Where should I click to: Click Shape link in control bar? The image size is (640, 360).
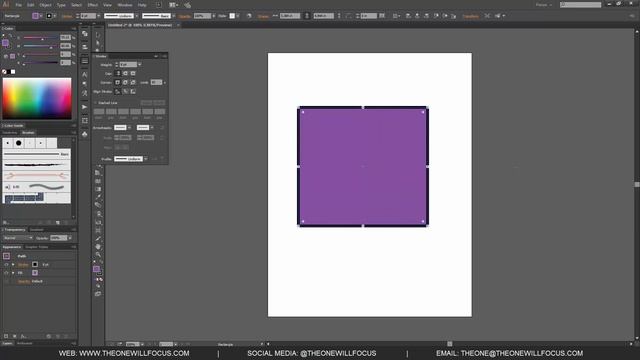(x=263, y=16)
